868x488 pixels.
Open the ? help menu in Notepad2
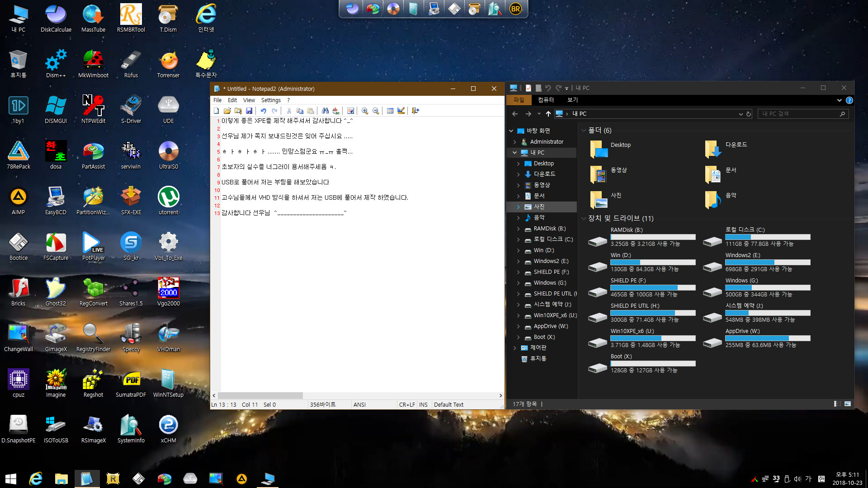click(x=288, y=100)
